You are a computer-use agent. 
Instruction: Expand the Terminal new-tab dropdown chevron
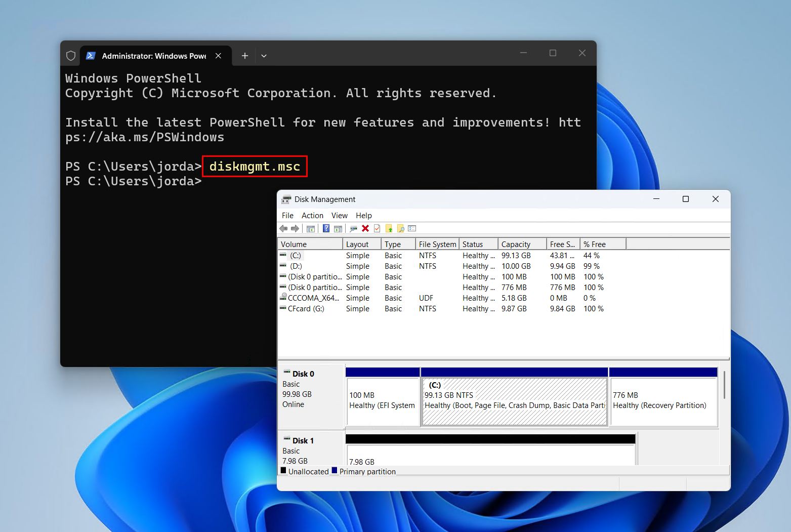pyautogui.click(x=264, y=56)
